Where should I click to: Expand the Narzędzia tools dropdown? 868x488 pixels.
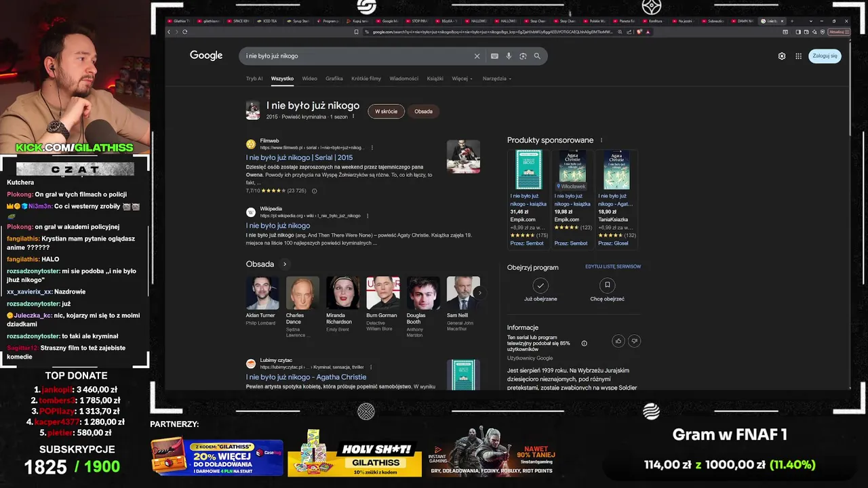click(496, 79)
